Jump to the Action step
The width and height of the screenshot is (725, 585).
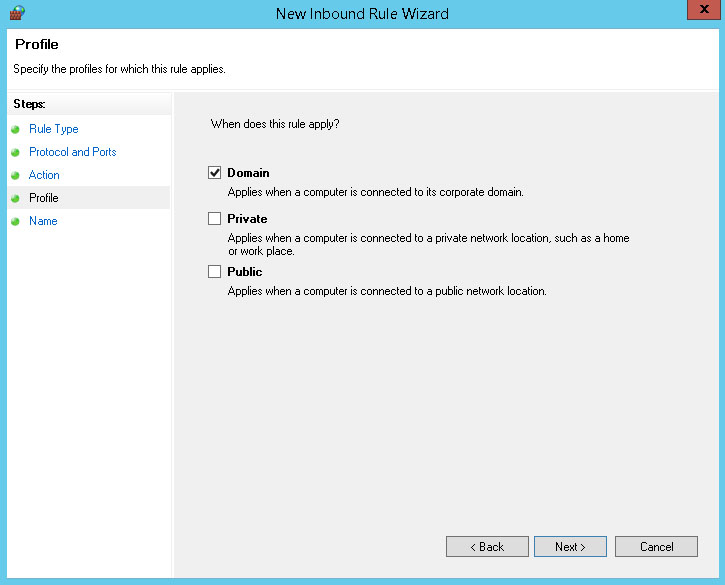coord(44,175)
